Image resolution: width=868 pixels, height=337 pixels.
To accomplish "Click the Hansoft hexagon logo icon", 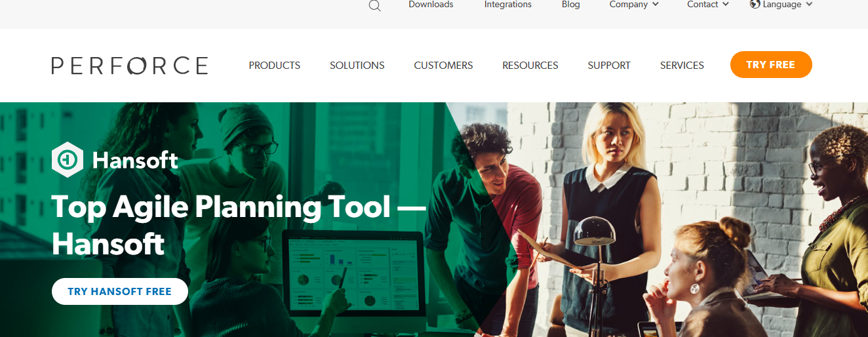I will pos(67,159).
